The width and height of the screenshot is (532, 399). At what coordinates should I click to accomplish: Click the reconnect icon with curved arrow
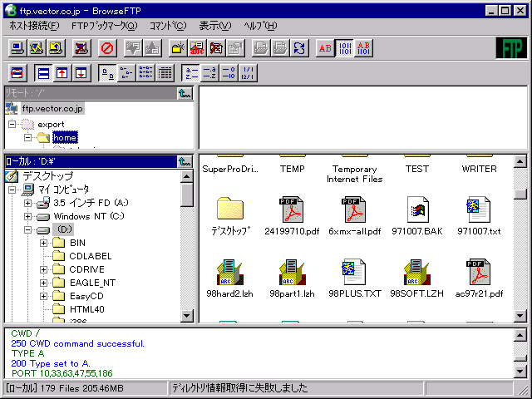56,48
